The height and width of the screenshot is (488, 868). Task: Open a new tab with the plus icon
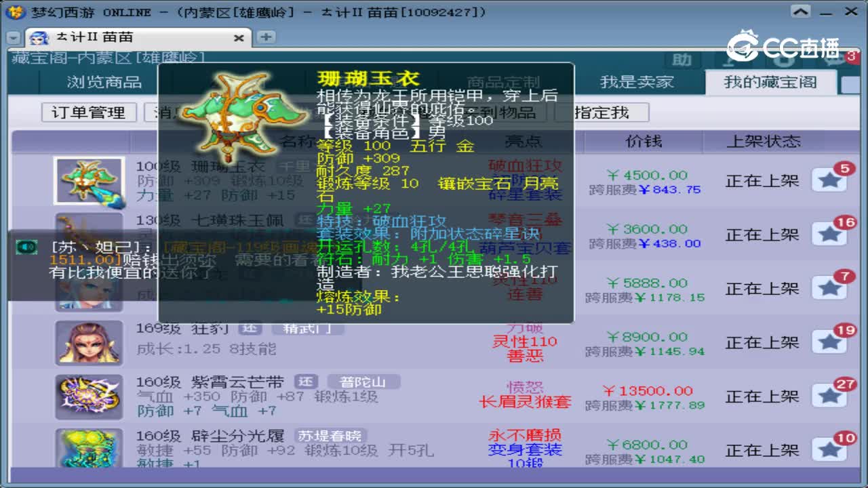[264, 36]
